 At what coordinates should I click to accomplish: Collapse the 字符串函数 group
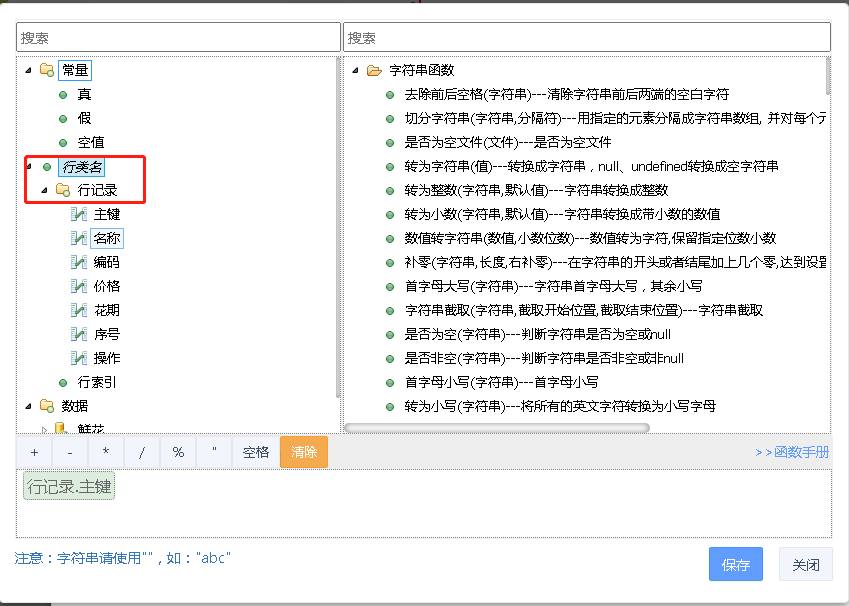tap(355, 70)
